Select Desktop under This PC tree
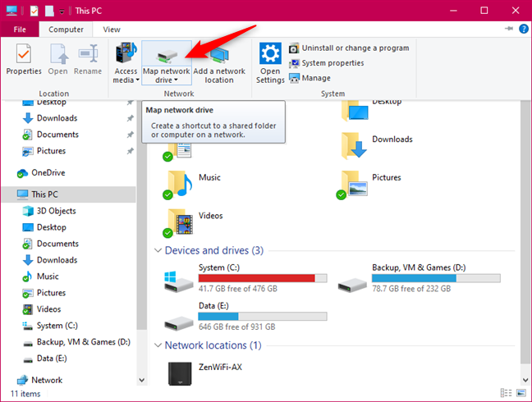The height and width of the screenshot is (402, 532). click(52, 227)
